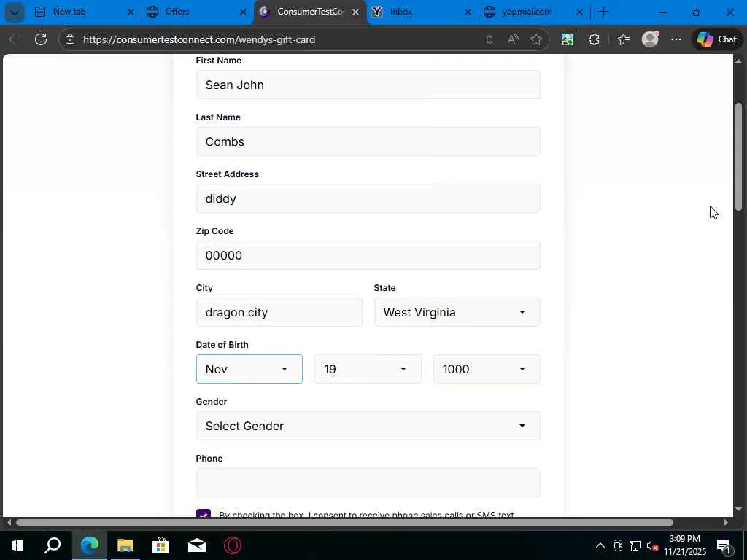Click the City field
747x560 pixels.
click(279, 312)
